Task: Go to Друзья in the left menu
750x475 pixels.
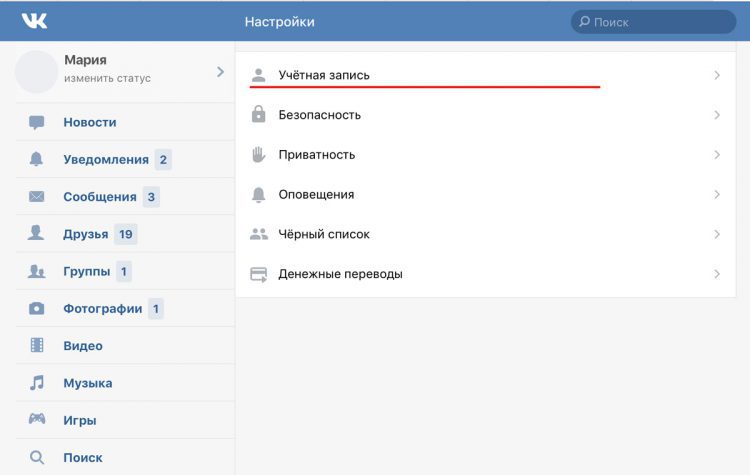Action: pyautogui.click(x=86, y=234)
